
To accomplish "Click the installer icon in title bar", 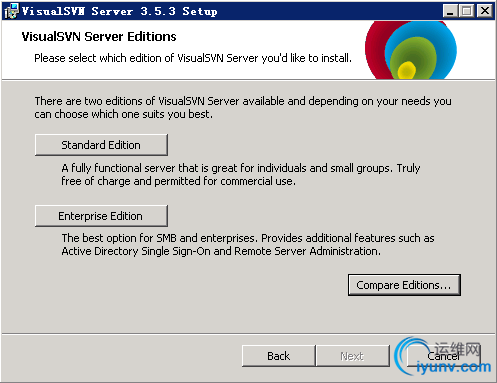I will (11, 11).
